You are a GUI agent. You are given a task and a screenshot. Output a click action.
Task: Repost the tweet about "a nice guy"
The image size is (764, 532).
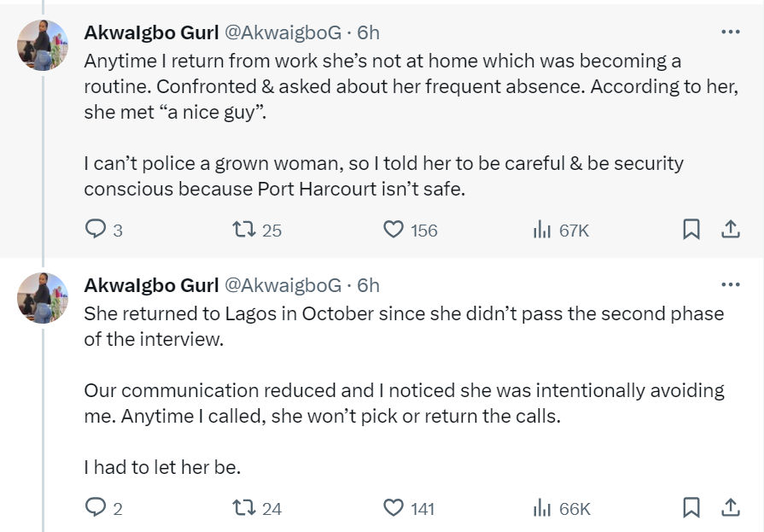[242, 229]
